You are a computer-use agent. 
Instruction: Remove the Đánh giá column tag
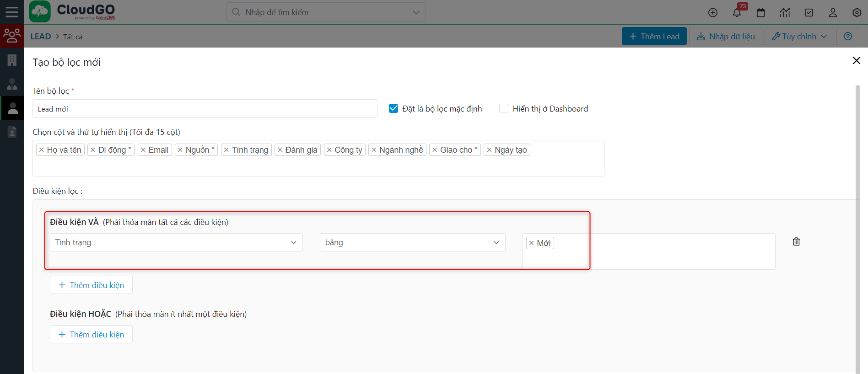click(x=280, y=150)
